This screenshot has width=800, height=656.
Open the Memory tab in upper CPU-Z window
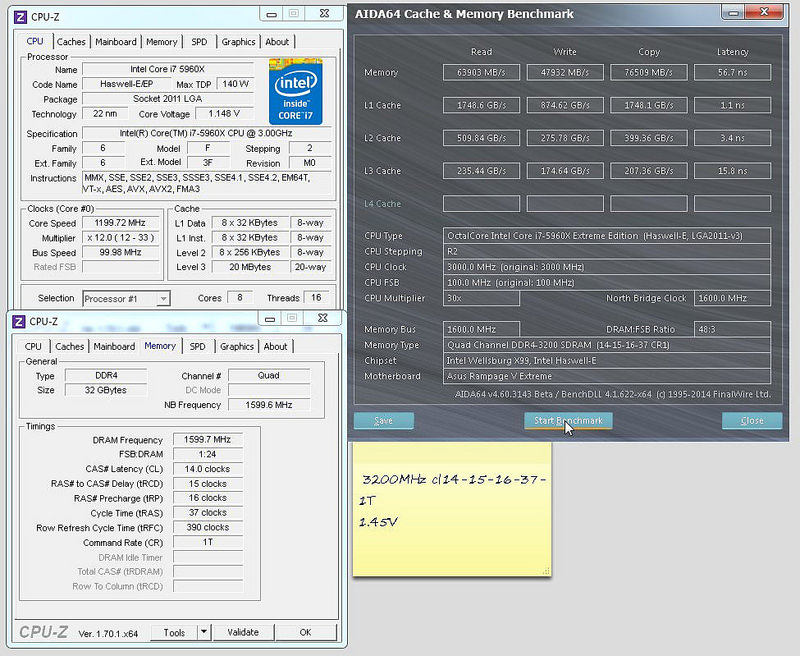pyautogui.click(x=161, y=42)
